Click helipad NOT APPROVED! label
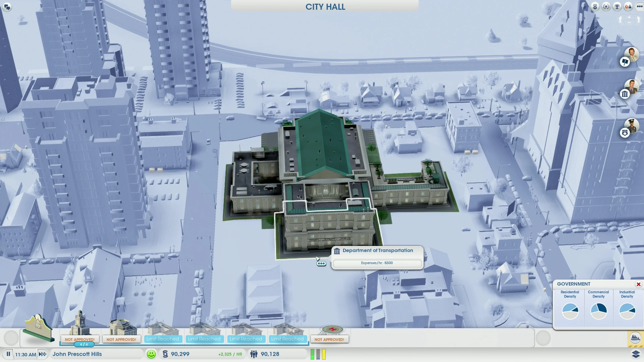644x362 pixels. [x=329, y=340]
